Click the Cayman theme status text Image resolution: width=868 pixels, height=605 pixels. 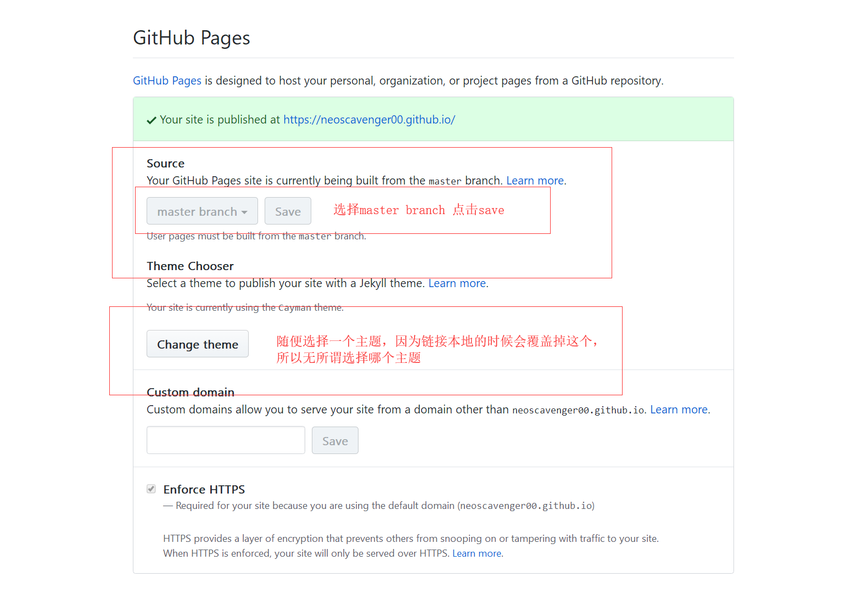pyautogui.click(x=245, y=307)
